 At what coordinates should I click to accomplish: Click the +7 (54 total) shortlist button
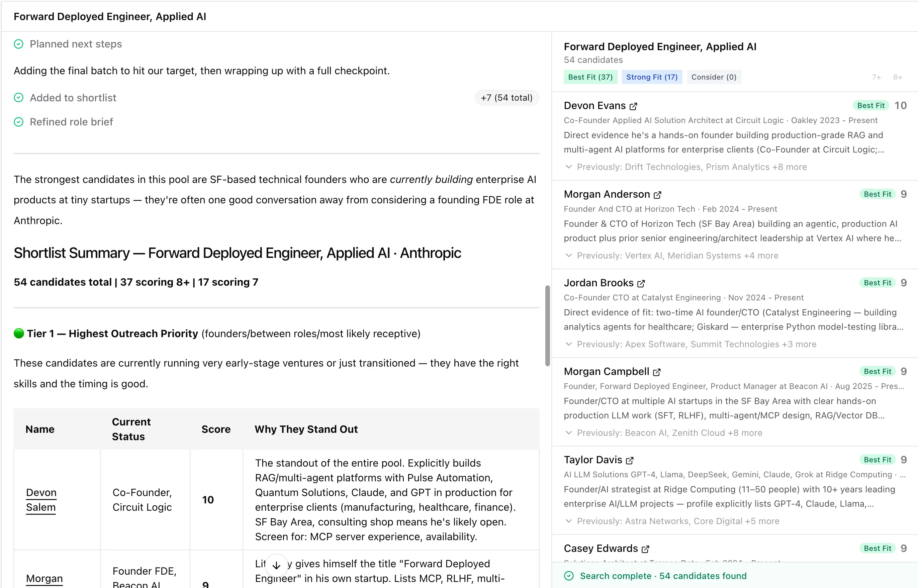pyautogui.click(x=507, y=97)
